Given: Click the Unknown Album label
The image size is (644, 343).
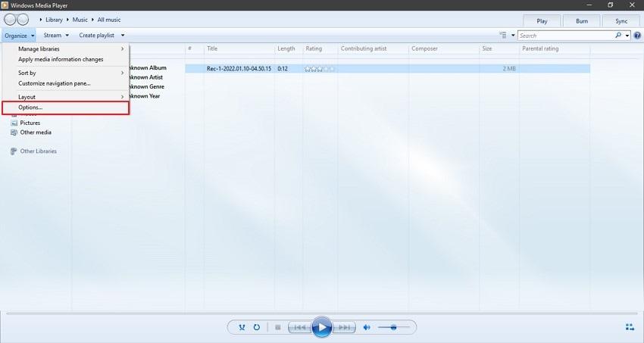Looking at the screenshot, I should pos(148,68).
